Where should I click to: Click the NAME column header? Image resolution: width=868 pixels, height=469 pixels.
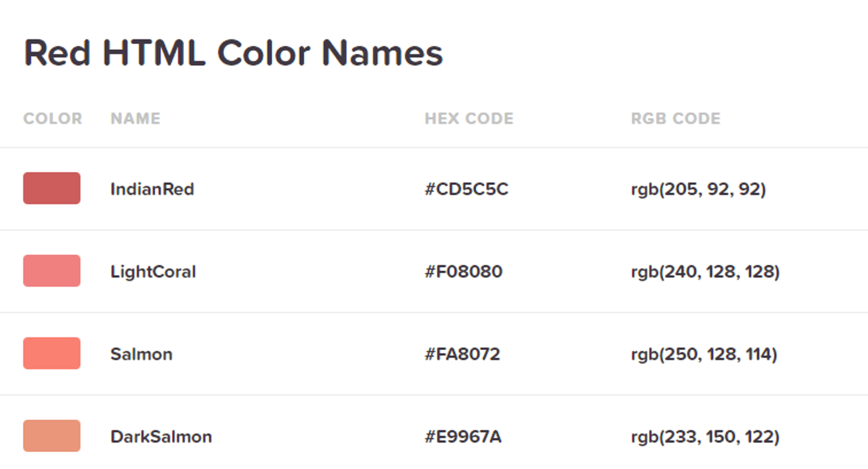pyautogui.click(x=135, y=118)
